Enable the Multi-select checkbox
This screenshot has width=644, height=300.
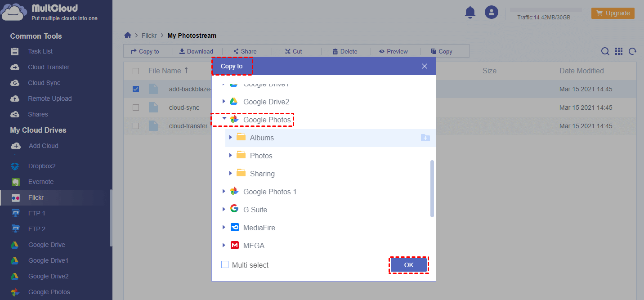tap(225, 264)
